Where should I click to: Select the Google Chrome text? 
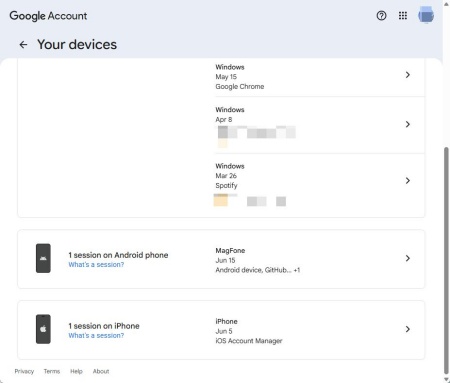(x=240, y=86)
